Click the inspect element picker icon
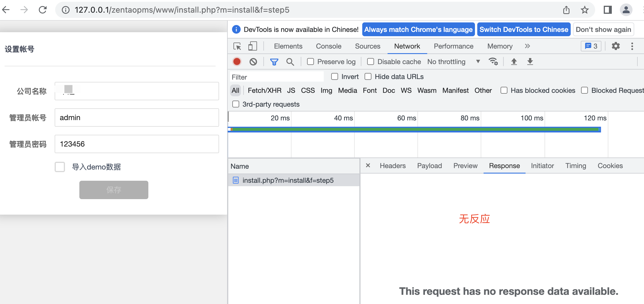The height and width of the screenshot is (304, 644). (x=237, y=46)
